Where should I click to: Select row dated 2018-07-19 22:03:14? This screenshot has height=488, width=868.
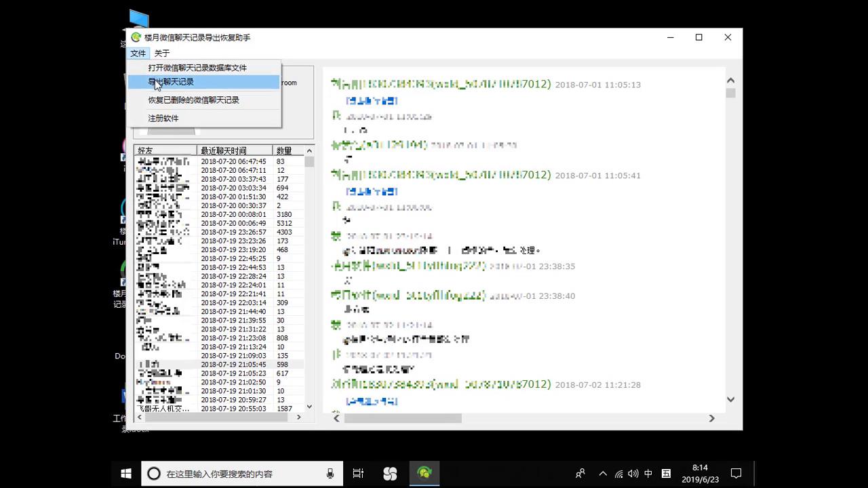click(219, 303)
